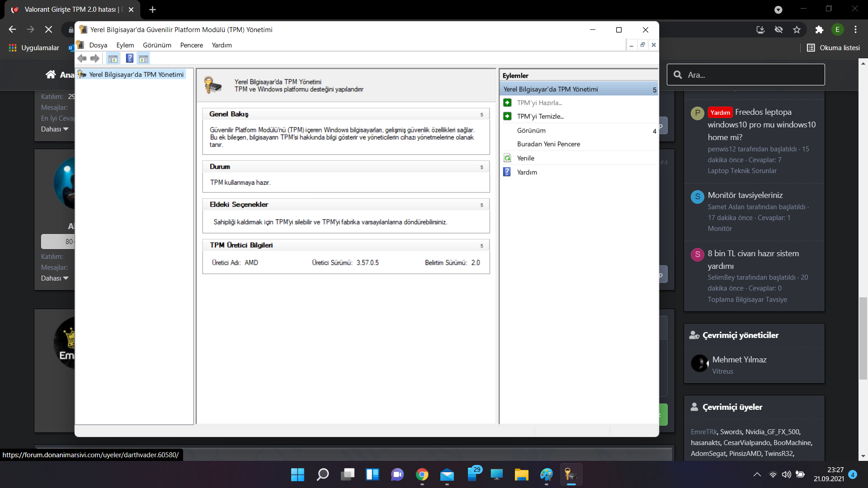The width and height of the screenshot is (868, 488).
Task: Click the Ara search field on forum
Action: (745, 75)
